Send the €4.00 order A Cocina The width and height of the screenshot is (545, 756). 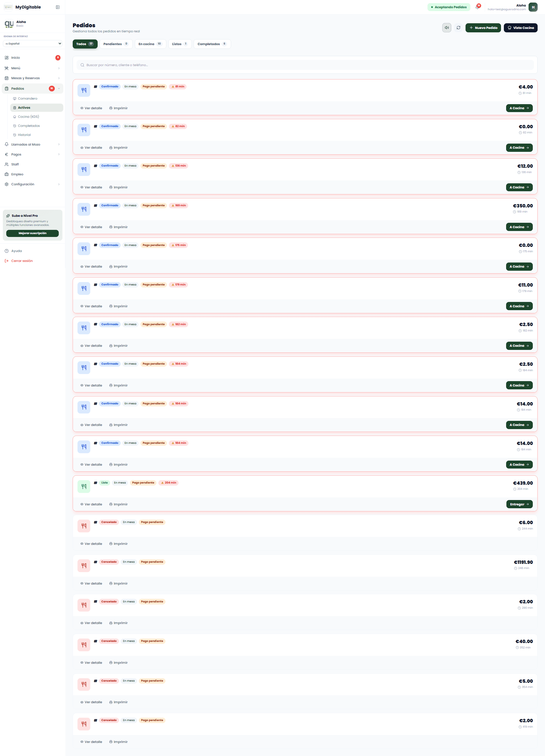pyautogui.click(x=519, y=108)
